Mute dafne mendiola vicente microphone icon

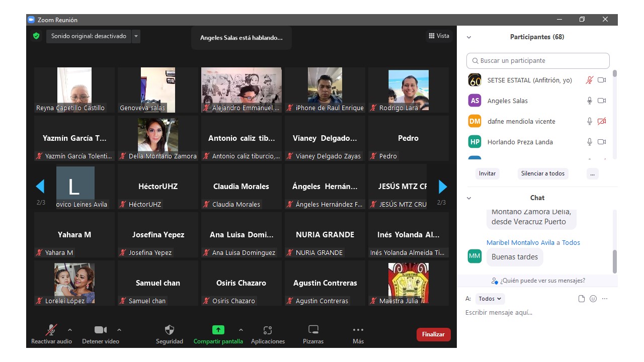click(590, 121)
